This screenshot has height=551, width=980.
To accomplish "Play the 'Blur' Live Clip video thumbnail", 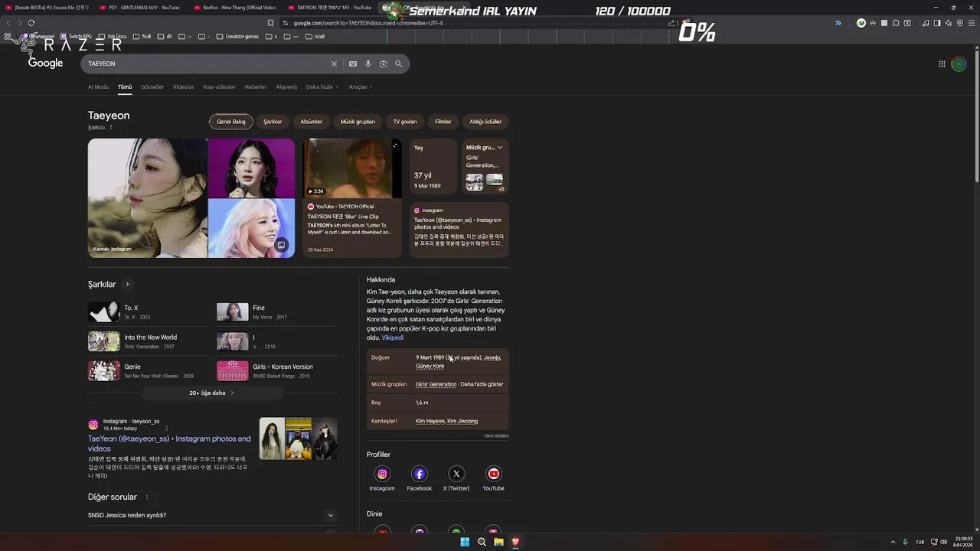I will pos(351,168).
